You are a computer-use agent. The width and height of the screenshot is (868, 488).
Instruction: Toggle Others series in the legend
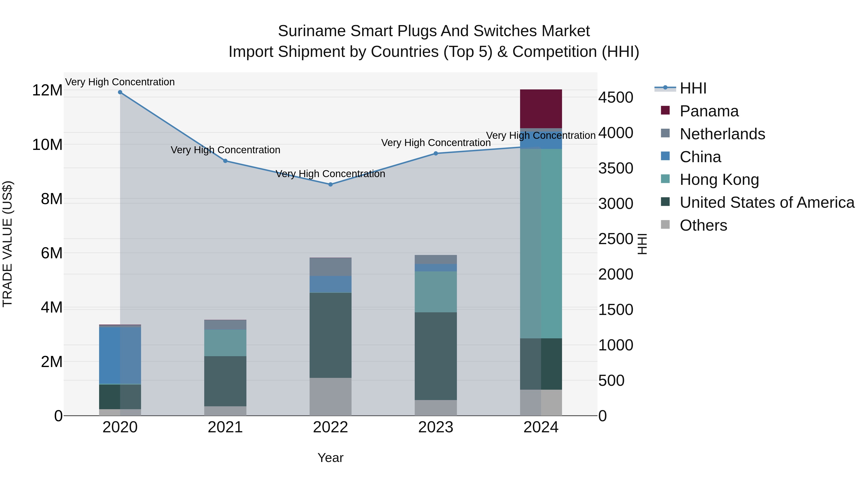coord(694,225)
